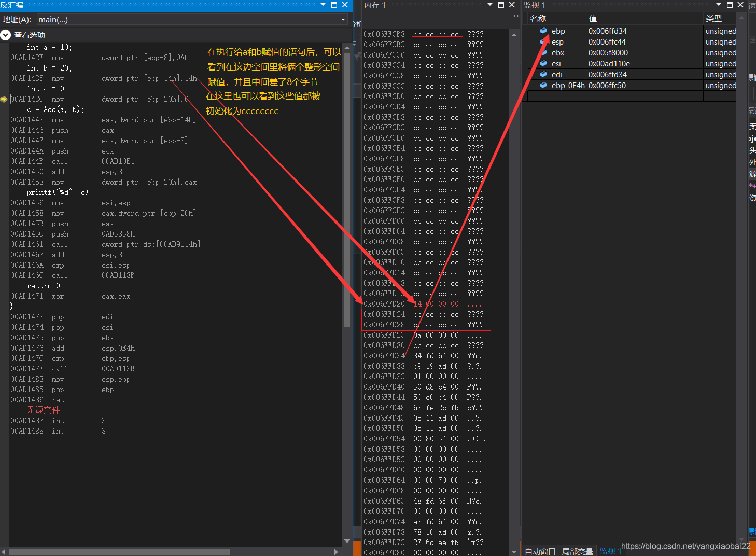The image size is (756, 556).
Task: Switch to the 局部变量 tab
Action: pyautogui.click(x=577, y=551)
